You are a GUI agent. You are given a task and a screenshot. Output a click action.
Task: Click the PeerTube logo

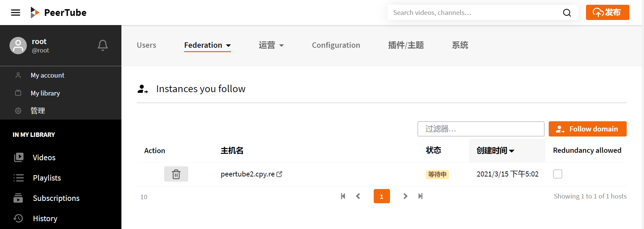coord(58,13)
